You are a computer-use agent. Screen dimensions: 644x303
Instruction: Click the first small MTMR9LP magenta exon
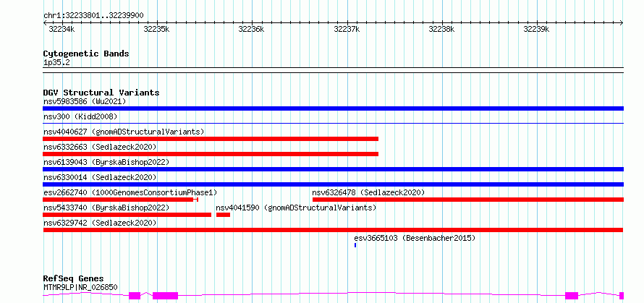pos(135,295)
